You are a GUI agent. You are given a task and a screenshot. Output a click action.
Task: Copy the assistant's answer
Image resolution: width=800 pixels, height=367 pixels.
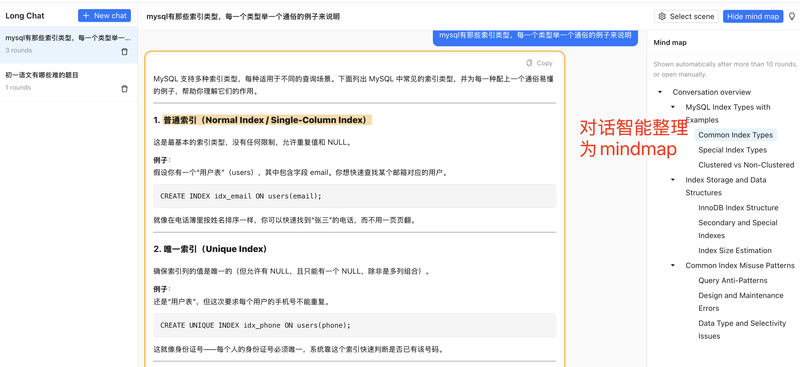[539, 63]
